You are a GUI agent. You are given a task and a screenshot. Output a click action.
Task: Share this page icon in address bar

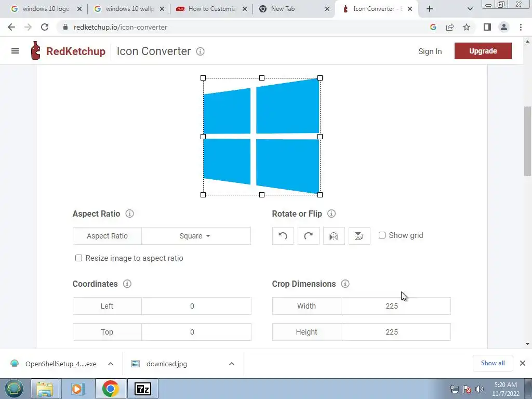click(x=450, y=27)
